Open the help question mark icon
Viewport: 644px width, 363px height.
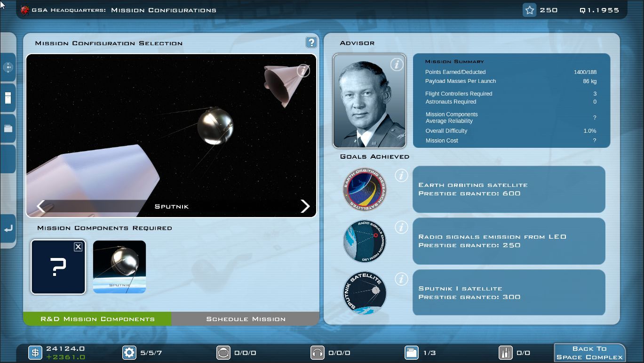(311, 42)
